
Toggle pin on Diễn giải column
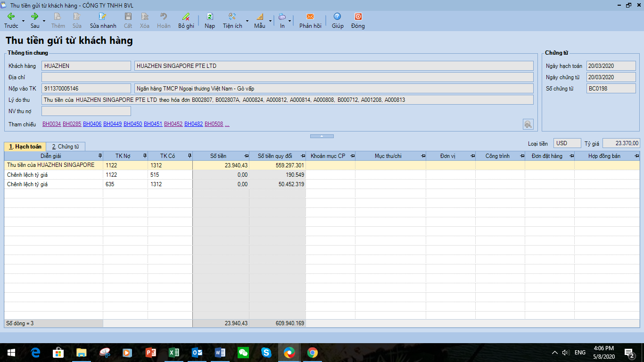(99, 156)
